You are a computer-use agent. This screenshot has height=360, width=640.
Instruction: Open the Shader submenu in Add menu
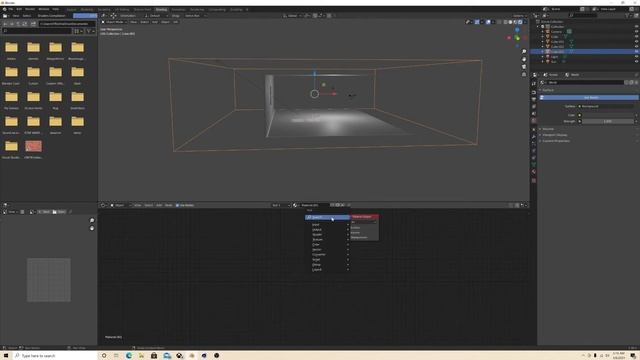pos(329,235)
